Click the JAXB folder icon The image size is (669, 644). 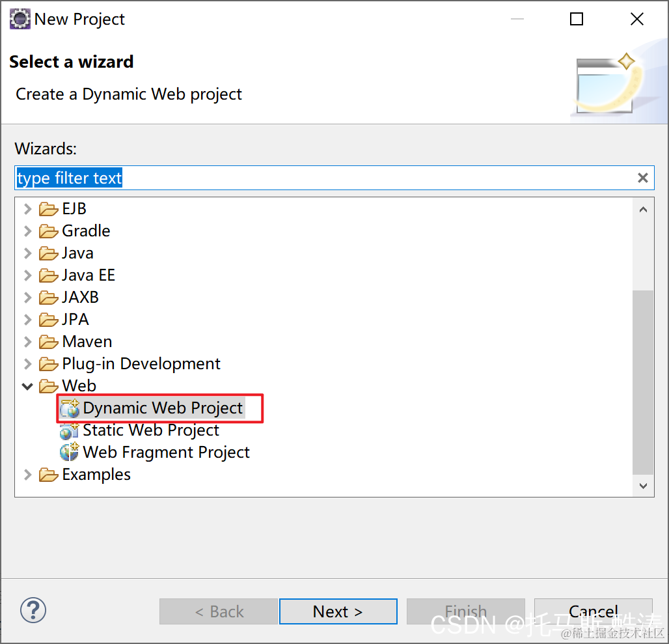[48, 298]
